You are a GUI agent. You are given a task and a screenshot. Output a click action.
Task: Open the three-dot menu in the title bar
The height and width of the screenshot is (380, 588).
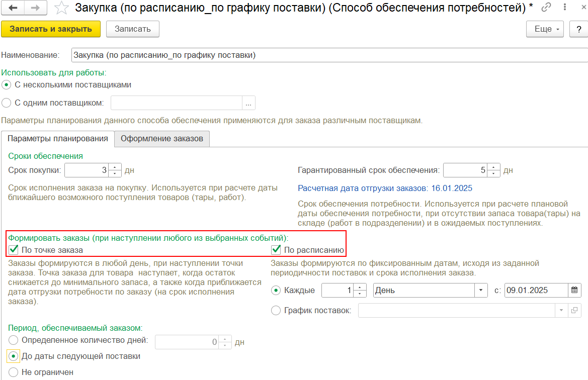click(565, 7)
